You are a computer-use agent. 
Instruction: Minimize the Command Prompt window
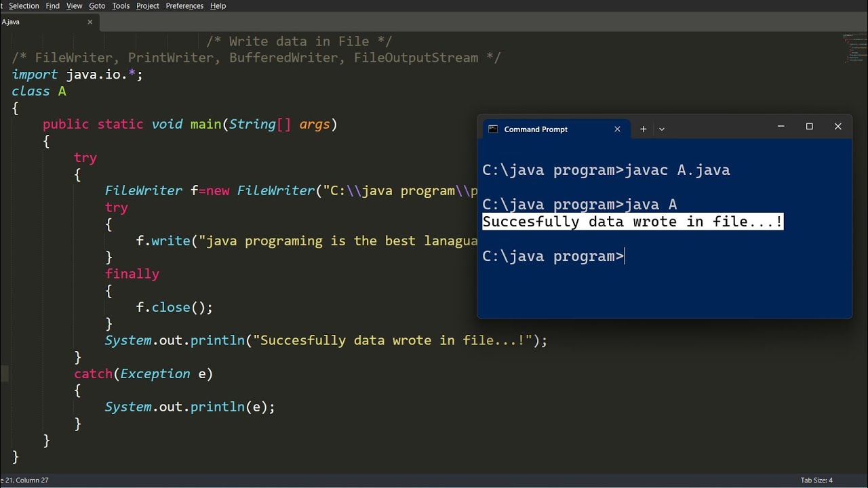781,127
